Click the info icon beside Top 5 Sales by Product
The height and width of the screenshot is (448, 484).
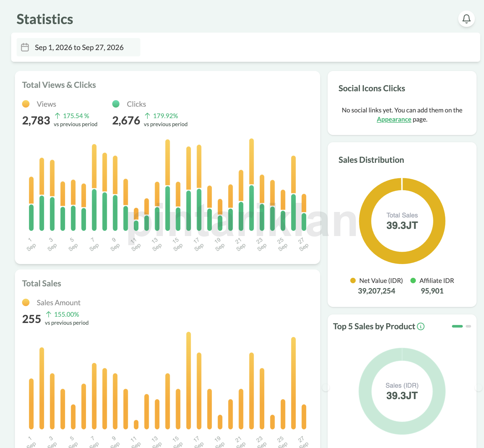coord(421,326)
